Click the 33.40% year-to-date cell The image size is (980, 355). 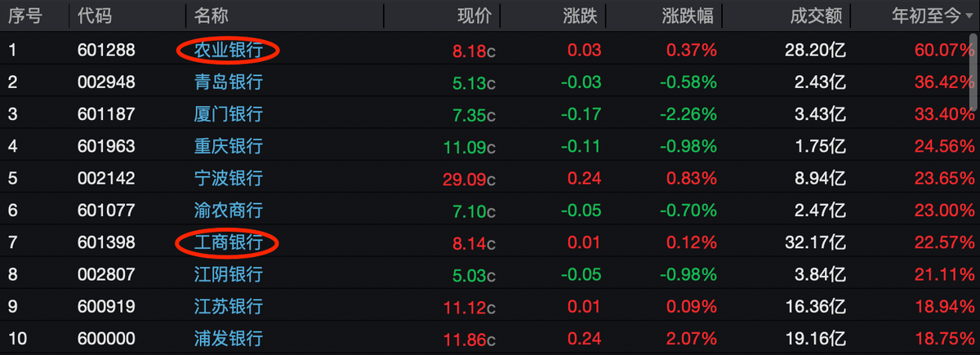click(945, 114)
